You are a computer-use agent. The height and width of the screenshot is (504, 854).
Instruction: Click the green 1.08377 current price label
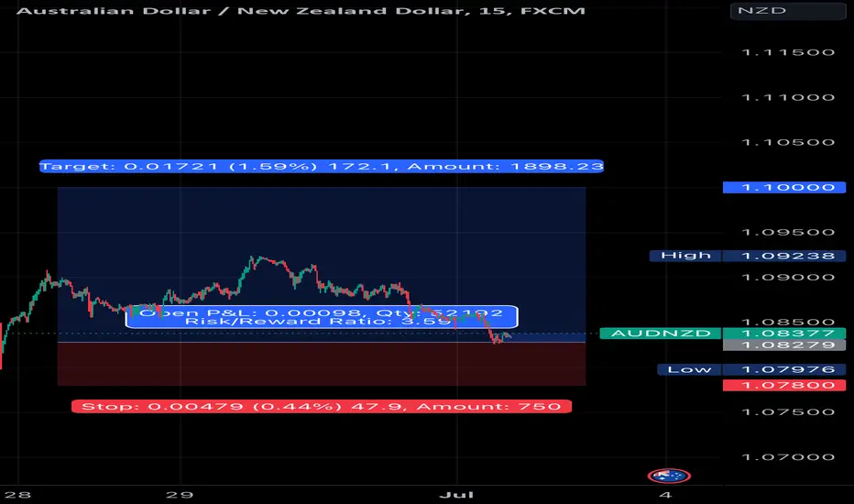point(784,333)
